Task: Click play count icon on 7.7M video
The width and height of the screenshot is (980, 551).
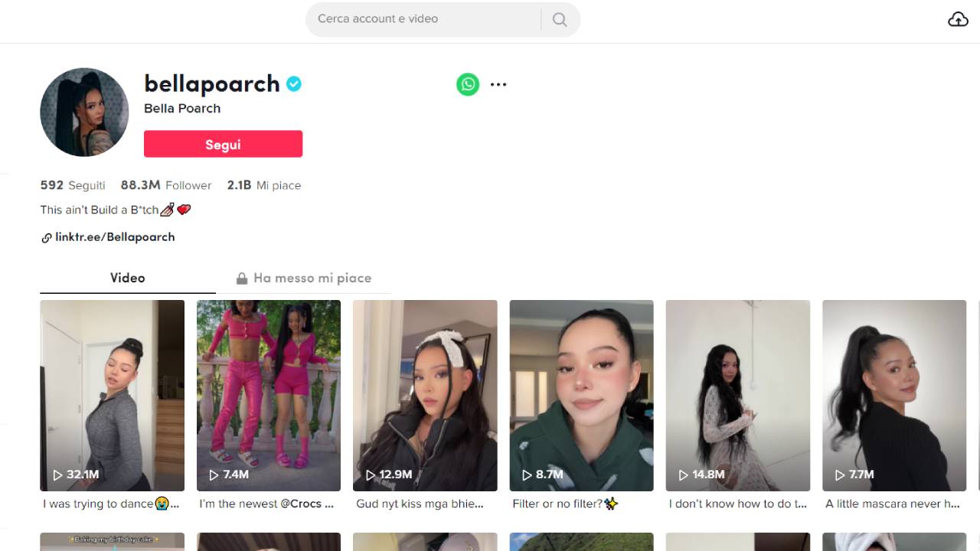Action: pyautogui.click(x=839, y=475)
